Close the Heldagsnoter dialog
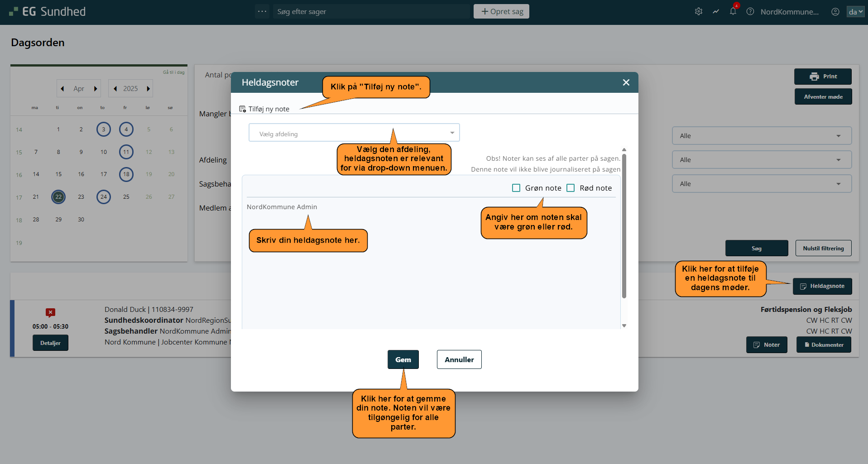Screen dimensions: 868x464 click(x=626, y=82)
